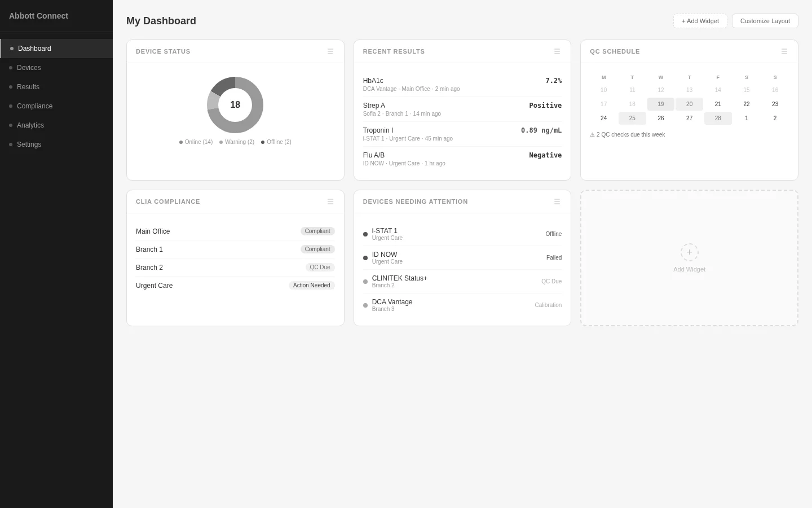The width and height of the screenshot is (812, 508).
Task: Click the Action Needed badge for Urgent Care
Action: pyautogui.click(x=311, y=285)
